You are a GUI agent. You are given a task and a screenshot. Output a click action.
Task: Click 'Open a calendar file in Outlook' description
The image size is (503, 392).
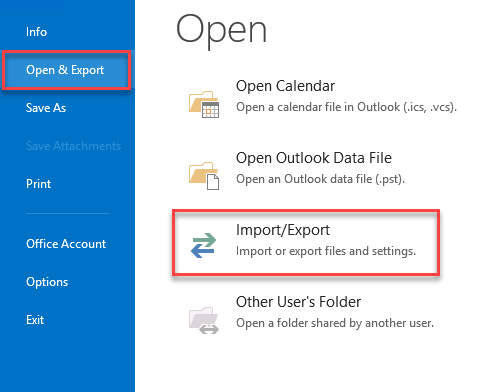point(346,107)
